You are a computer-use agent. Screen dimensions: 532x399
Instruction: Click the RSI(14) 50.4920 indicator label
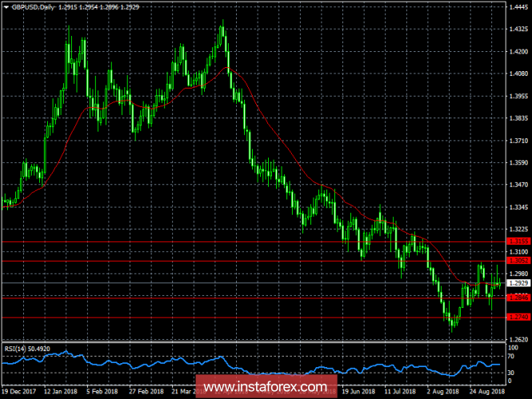(27, 349)
